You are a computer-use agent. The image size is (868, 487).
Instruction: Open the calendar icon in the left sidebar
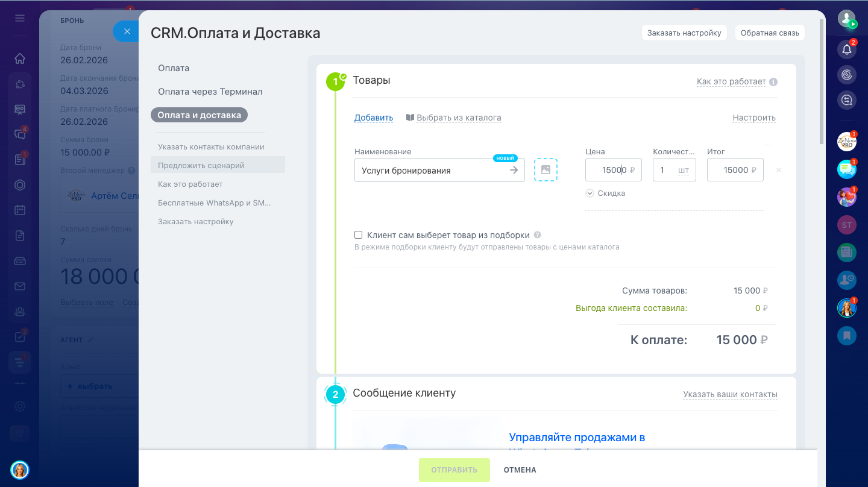[20, 210]
